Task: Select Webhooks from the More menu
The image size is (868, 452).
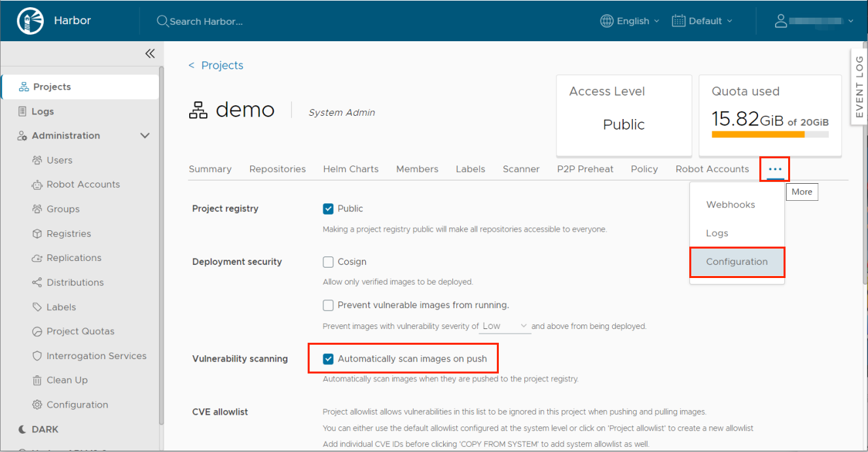Action: [731, 205]
